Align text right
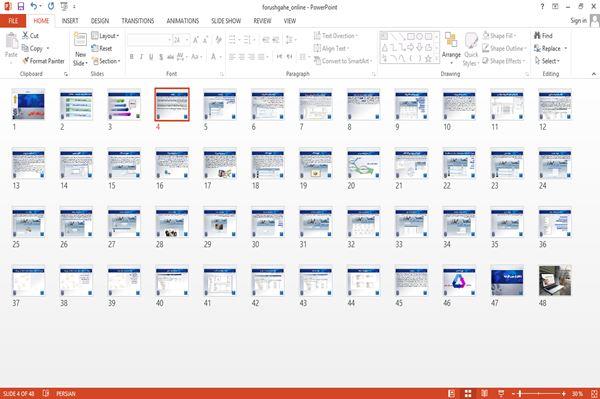The width and height of the screenshot is (600, 399). (x=251, y=57)
